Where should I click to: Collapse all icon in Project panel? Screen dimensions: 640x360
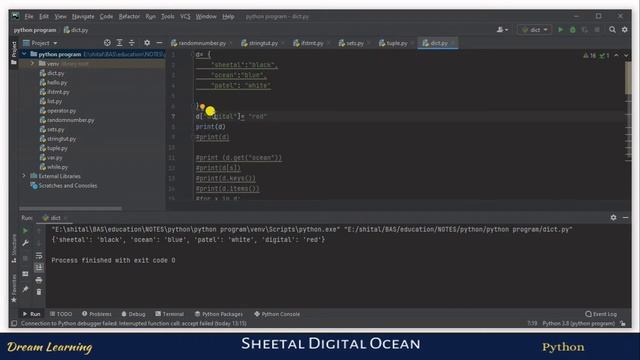[131, 43]
